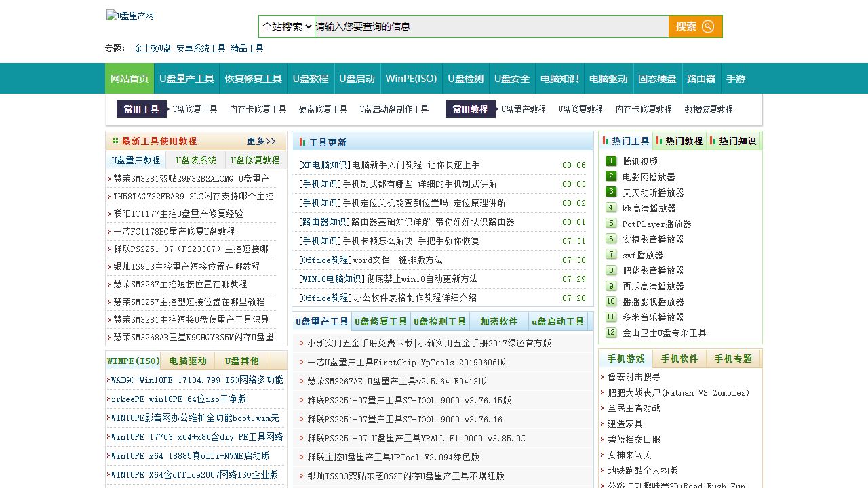
Task: Open 群联主控U盘量产工具UPTool V2.094绿色版
Action: coord(393,457)
